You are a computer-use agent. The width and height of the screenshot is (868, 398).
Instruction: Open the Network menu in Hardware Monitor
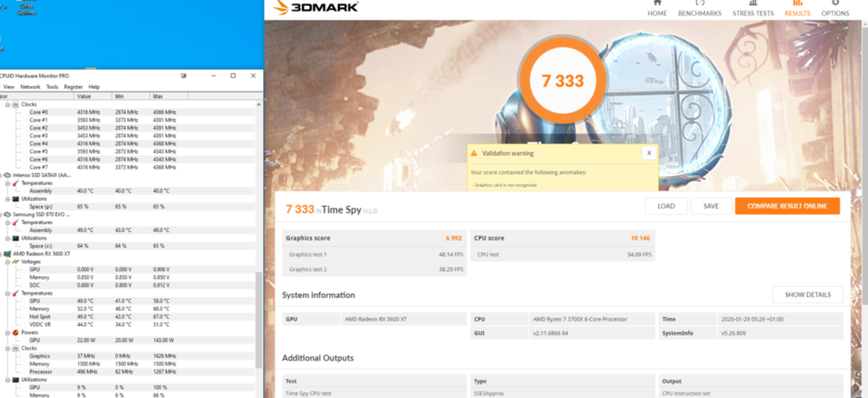tap(30, 87)
